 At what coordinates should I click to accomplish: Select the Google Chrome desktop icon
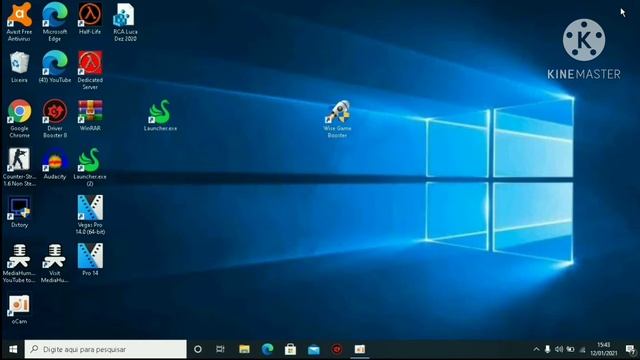point(19,118)
